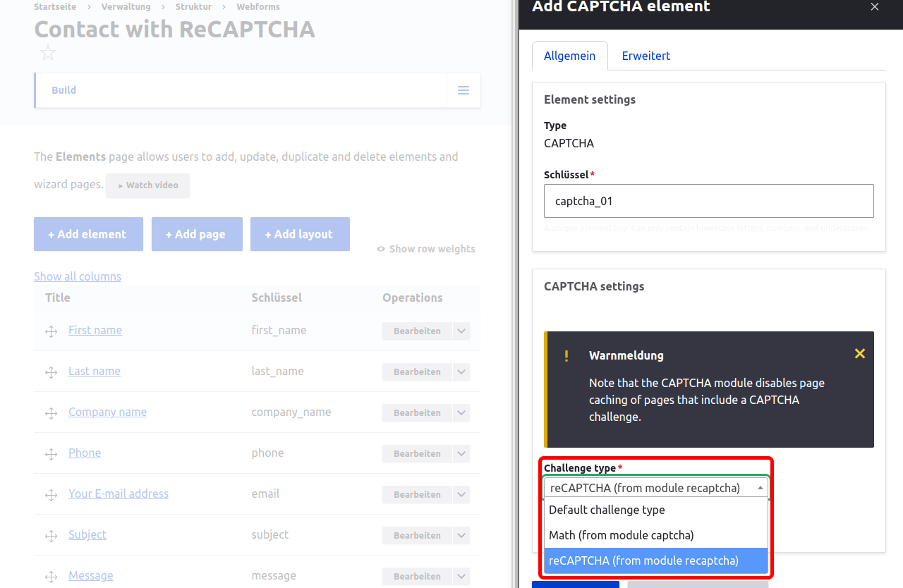Focus the Schlüssel input field
The width and height of the screenshot is (903, 588).
click(x=709, y=201)
